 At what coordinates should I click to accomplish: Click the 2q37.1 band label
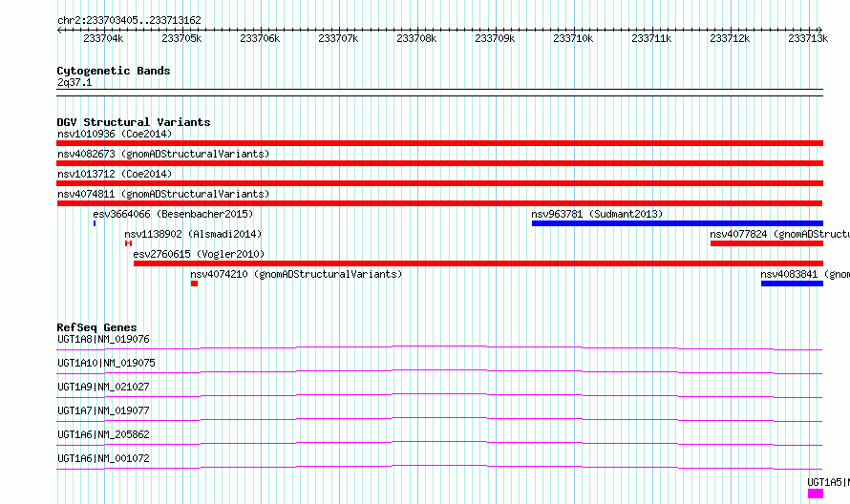[x=74, y=83]
